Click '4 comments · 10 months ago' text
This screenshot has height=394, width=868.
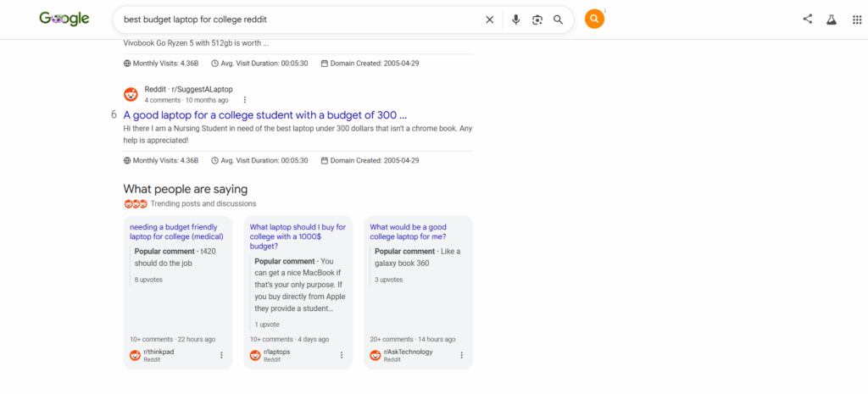coord(186,100)
